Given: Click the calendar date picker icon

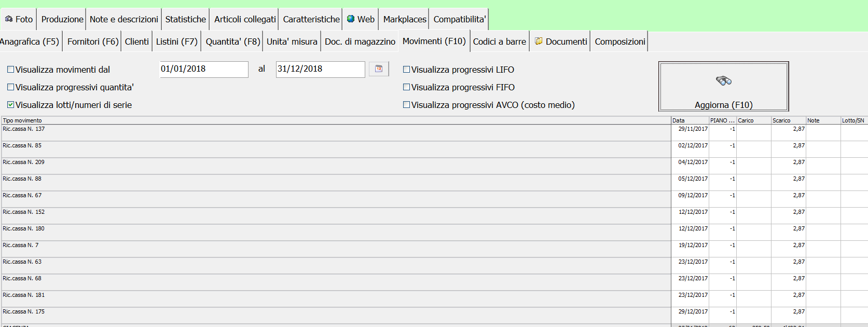Looking at the screenshot, I should (x=379, y=69).
